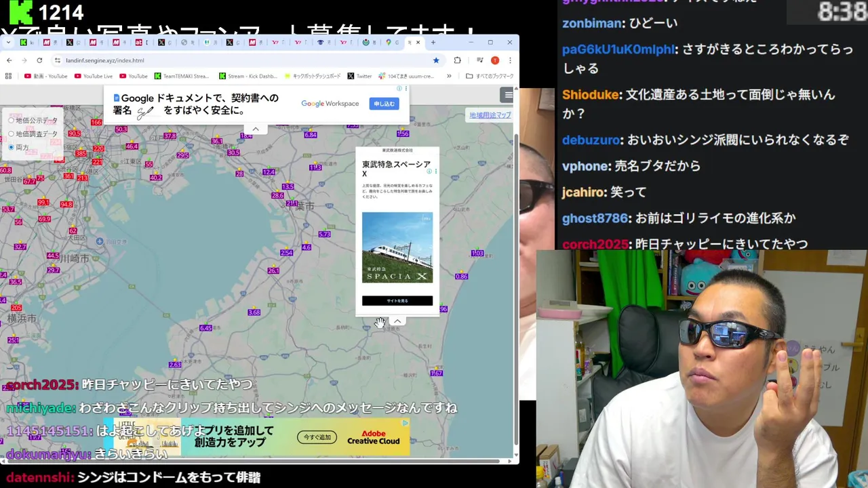Open the TeamTEMAKI Stream bookmark
Image resolution: width=868 pixels, height=488 pixels.
click(x=182, y=76)
